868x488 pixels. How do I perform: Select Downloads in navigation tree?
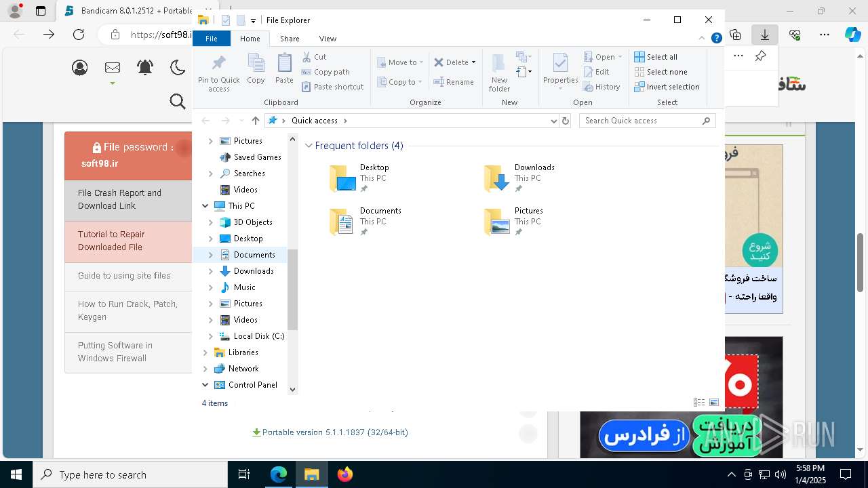pos(254,271)
